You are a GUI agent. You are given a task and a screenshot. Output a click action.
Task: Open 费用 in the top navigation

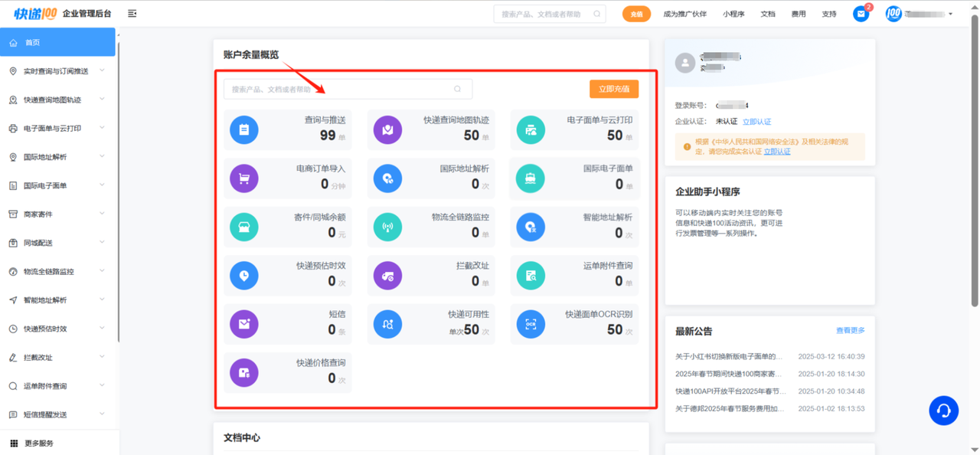tap(799, 14)
